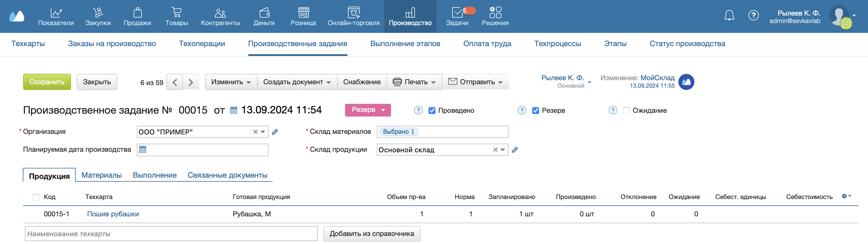Click the green Сохранить button

click(47, 82)
